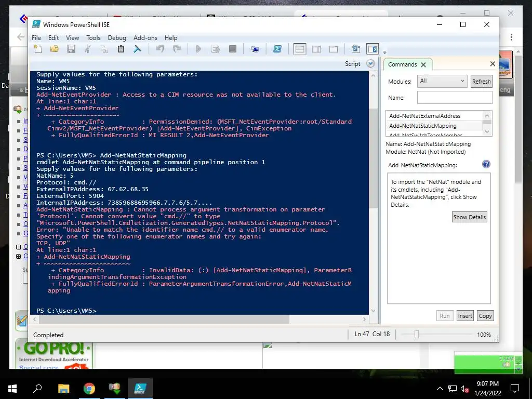Click Ln 47 Col 18 status text

pyautogui.click(x=372, y=334)
